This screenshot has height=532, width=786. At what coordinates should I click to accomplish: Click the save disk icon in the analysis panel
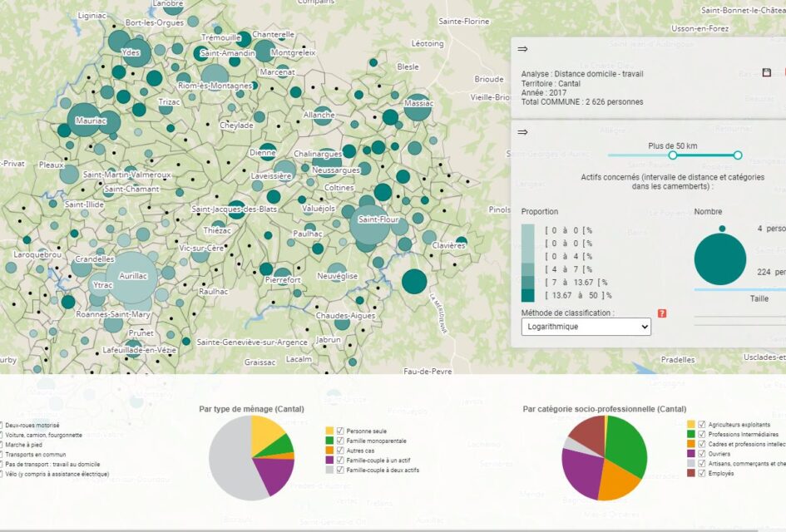(766, 73)
